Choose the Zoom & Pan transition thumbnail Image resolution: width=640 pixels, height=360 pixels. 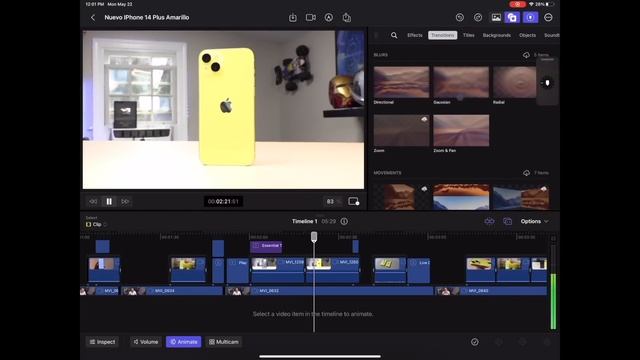(461, 131)
